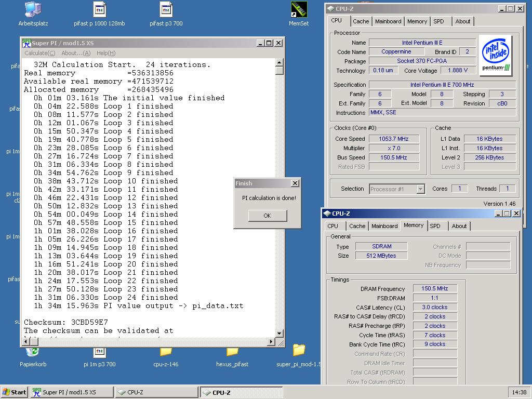Select CPU tab in upper CPU-Z window
This screenshot has height=399, width=532.
pyautogui.click(x=336, y=20)
